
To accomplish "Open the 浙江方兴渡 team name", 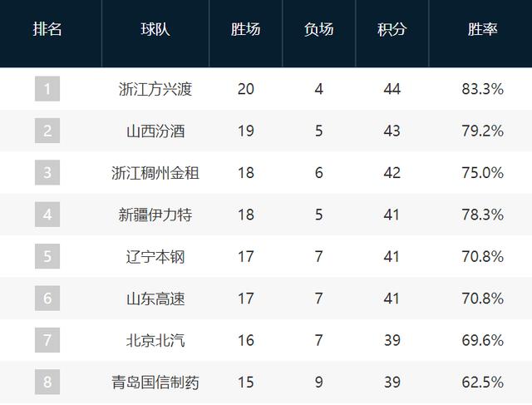I will [x=155, y=89].
